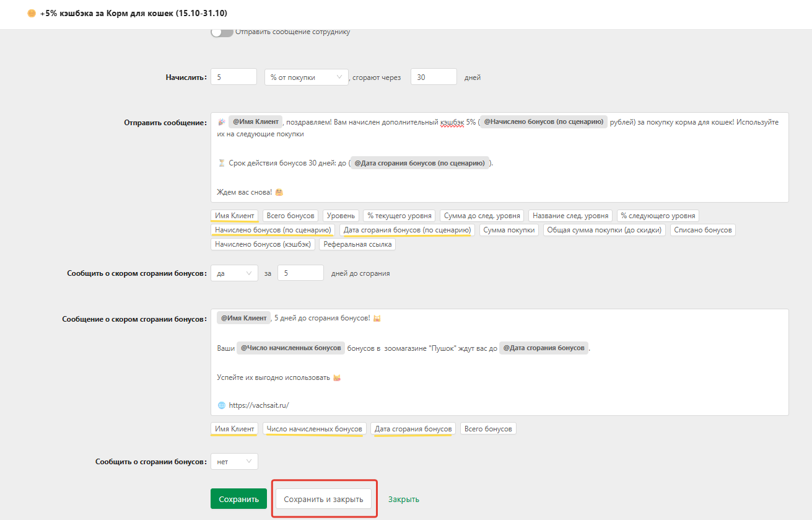Open the '% от покупки' dropdown
The width and height of the screenshot is (812, 520).
[x=307, y=77]
